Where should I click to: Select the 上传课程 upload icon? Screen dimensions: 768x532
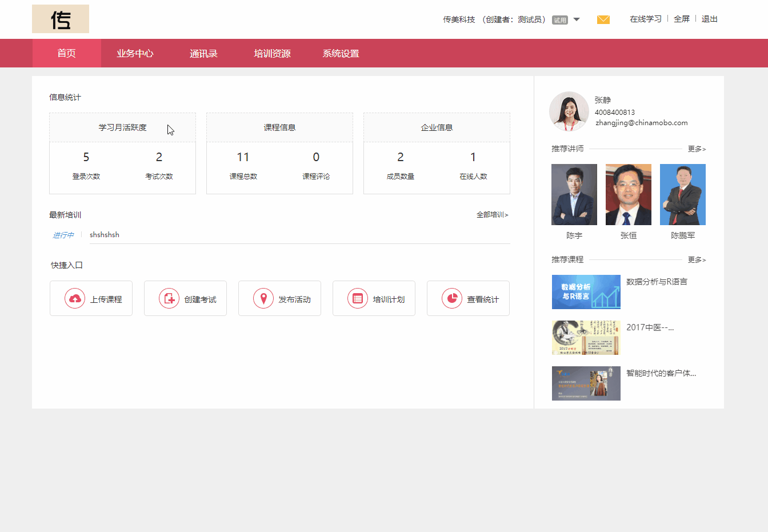click(x=74, y=298)
